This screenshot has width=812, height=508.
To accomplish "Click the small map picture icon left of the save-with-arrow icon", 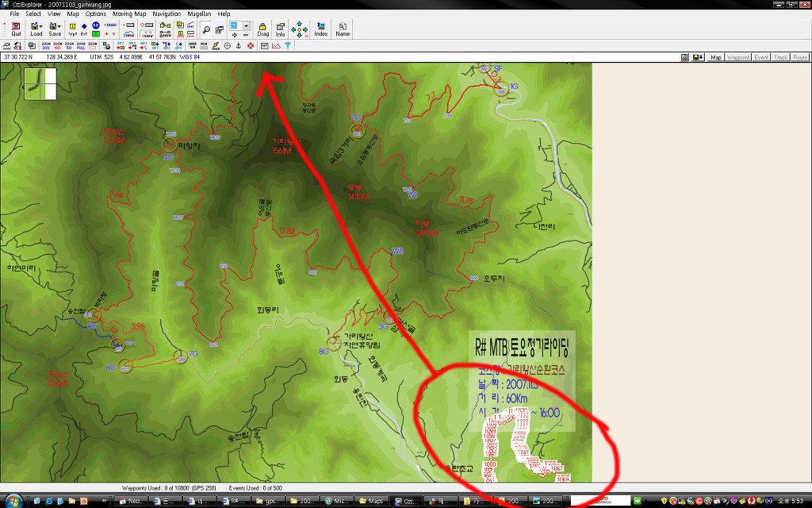I will (x=684, y=57).
